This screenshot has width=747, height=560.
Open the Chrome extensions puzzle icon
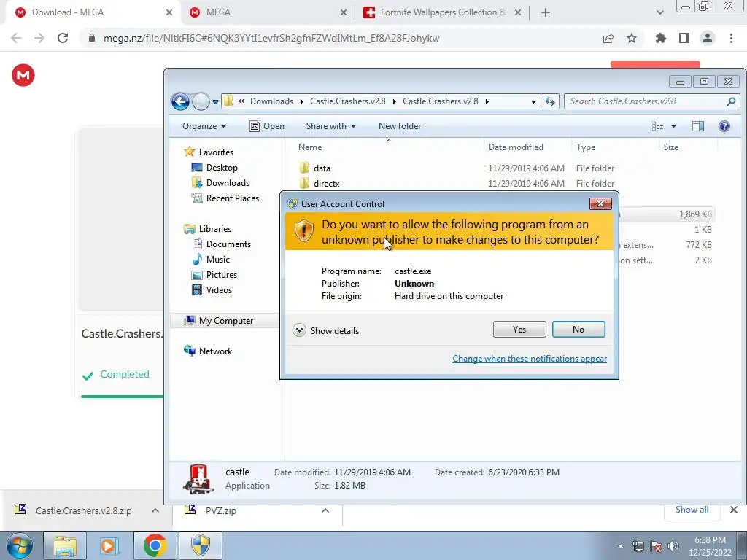(661, 38)
